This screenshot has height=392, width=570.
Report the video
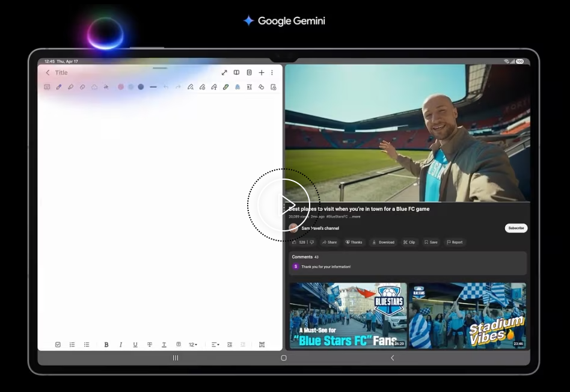pos(455,242)
